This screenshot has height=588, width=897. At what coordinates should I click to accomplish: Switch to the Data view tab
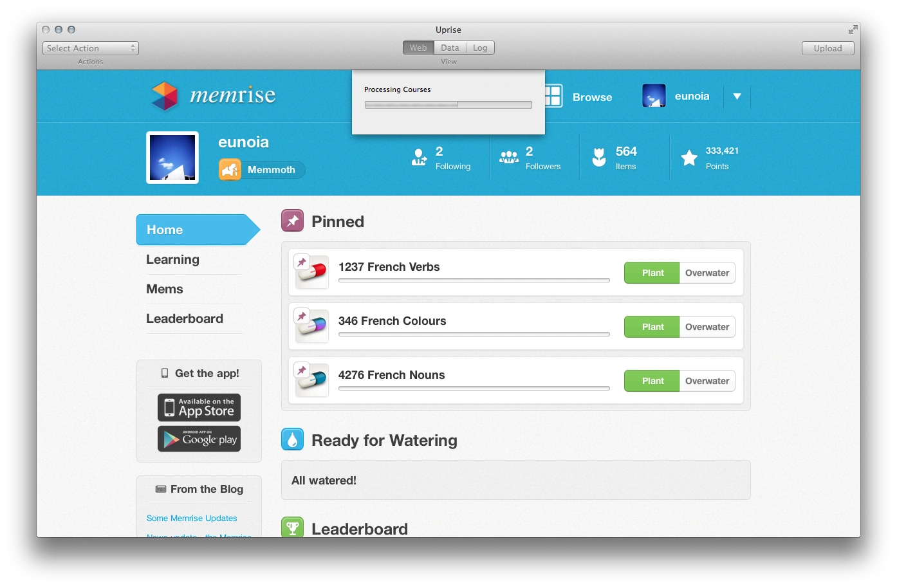[450, 48]
